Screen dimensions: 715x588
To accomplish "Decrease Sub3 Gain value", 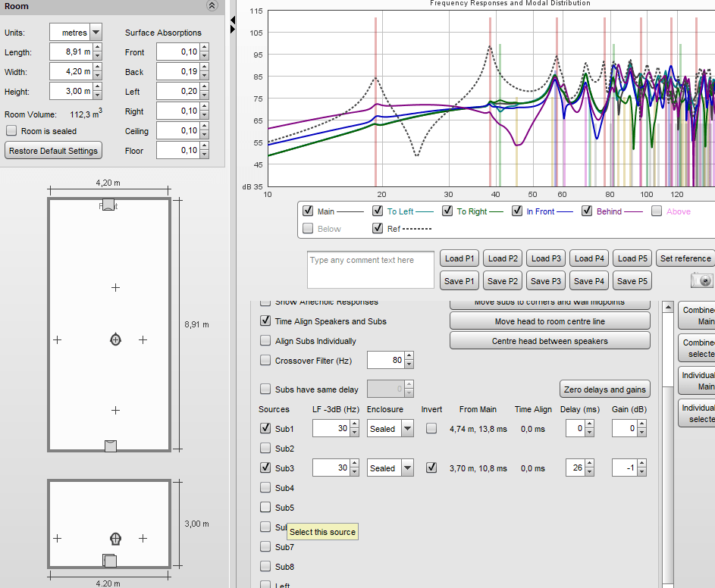I will pos(642,472).
